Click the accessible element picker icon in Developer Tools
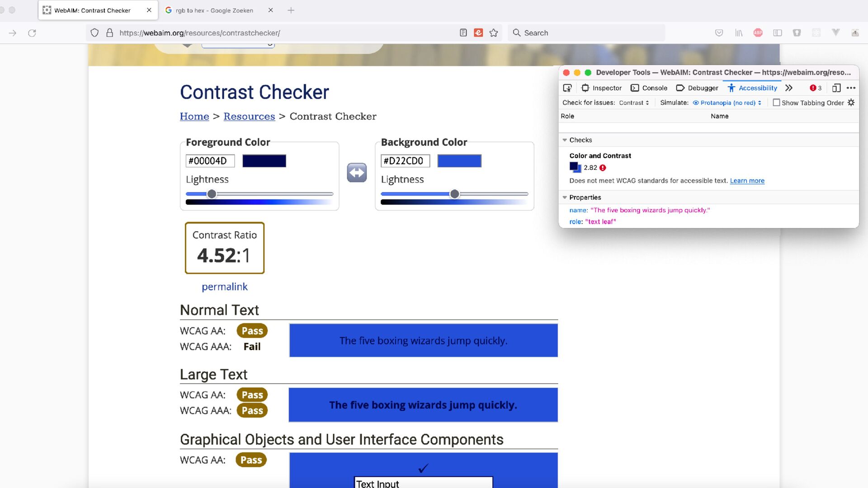The height and width of the screenshot is (488, 868). click(x=567, y=88)
